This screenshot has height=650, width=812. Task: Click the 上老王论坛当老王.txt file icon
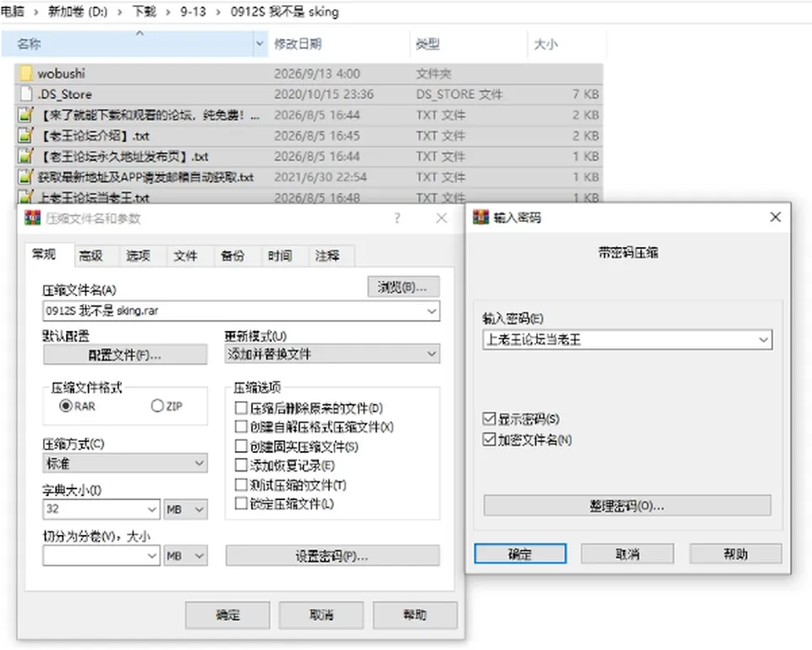click(26, 197)
